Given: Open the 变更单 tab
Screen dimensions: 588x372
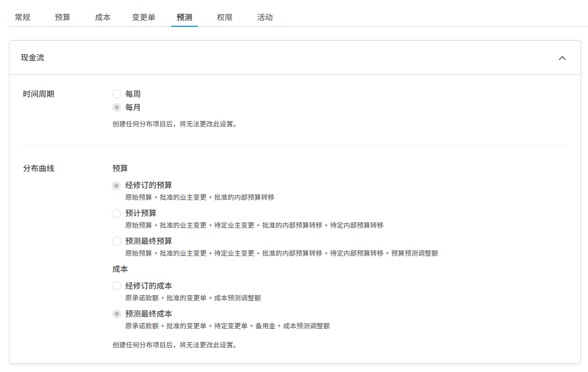Looking at the screenshot, I should coord(144,17).
